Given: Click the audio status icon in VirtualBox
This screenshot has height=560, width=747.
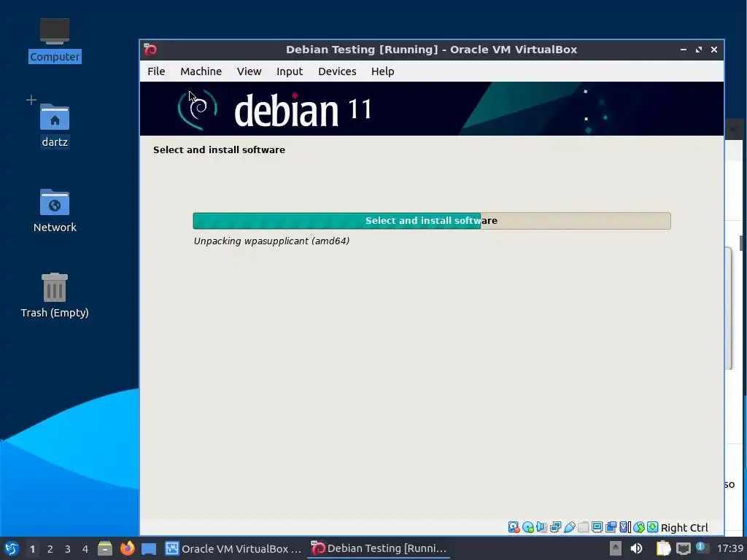Looking at the screenshot, I should tap(542, 527).
